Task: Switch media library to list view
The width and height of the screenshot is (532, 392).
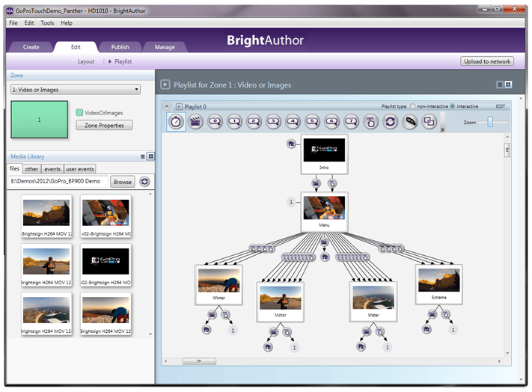Action: [142, 156]
